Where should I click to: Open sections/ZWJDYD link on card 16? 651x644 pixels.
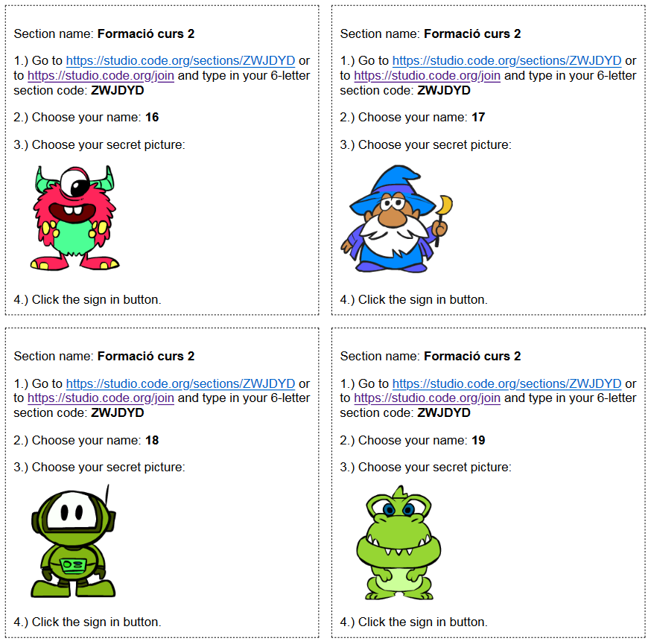(180, 60)
